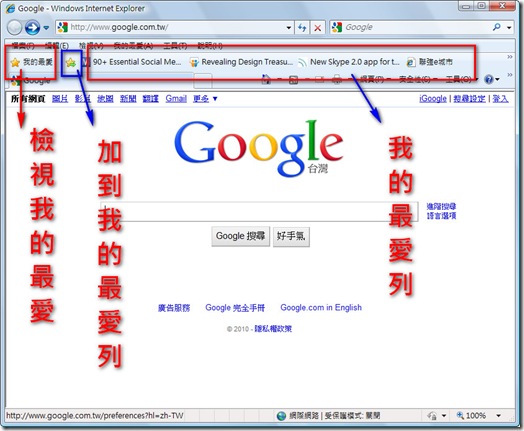Click the New Tab button

point(203,81)
